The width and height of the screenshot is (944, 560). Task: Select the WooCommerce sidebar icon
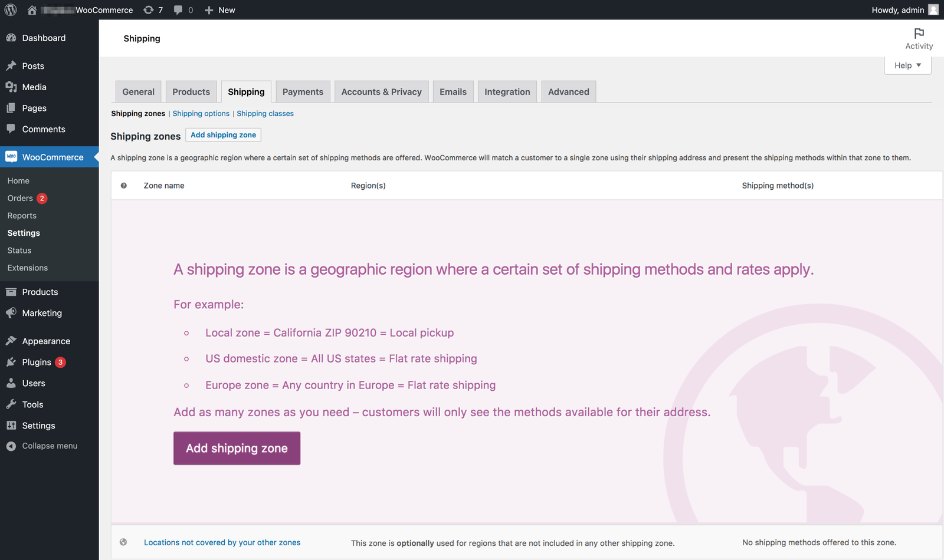click(11, 157)
